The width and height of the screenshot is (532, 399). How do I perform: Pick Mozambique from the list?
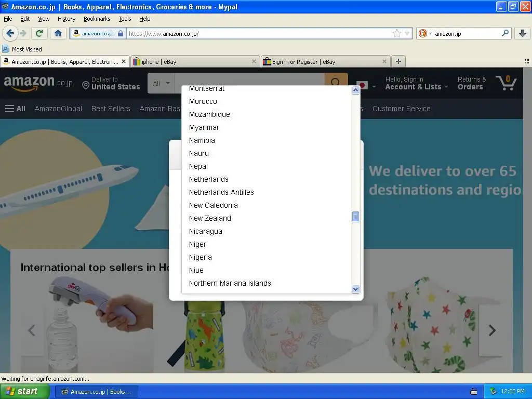(267, 114)
